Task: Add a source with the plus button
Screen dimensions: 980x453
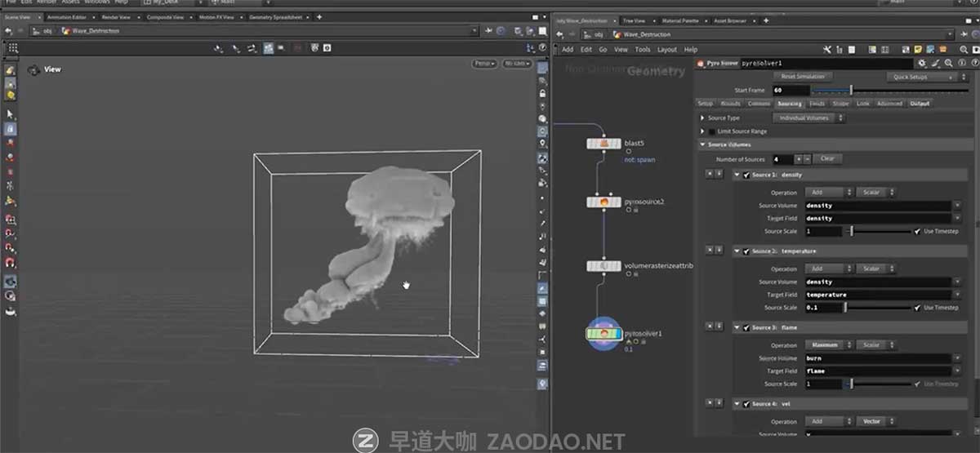Action: (798, 159)
